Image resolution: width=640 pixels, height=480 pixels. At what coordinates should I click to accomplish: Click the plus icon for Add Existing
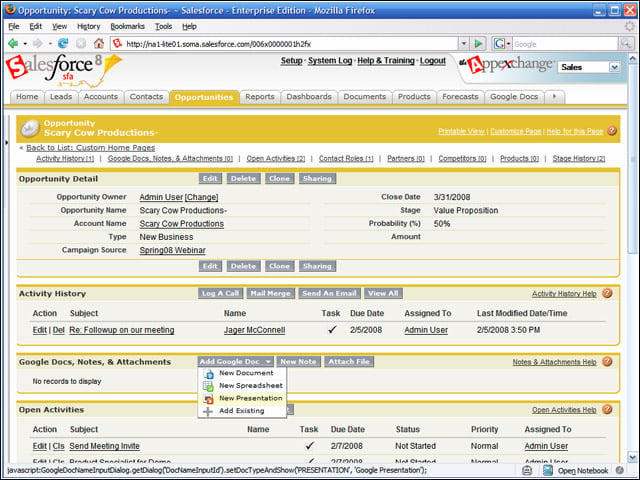(x=208, y=411)
